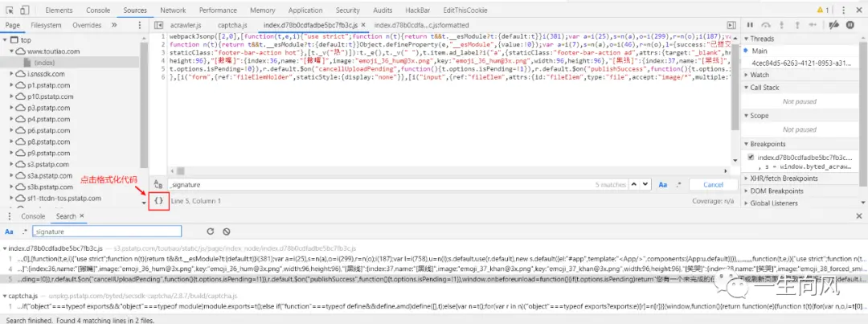Open the captcha.js editor tab
This screenshot has height=324, width=868.
[232, 25]
